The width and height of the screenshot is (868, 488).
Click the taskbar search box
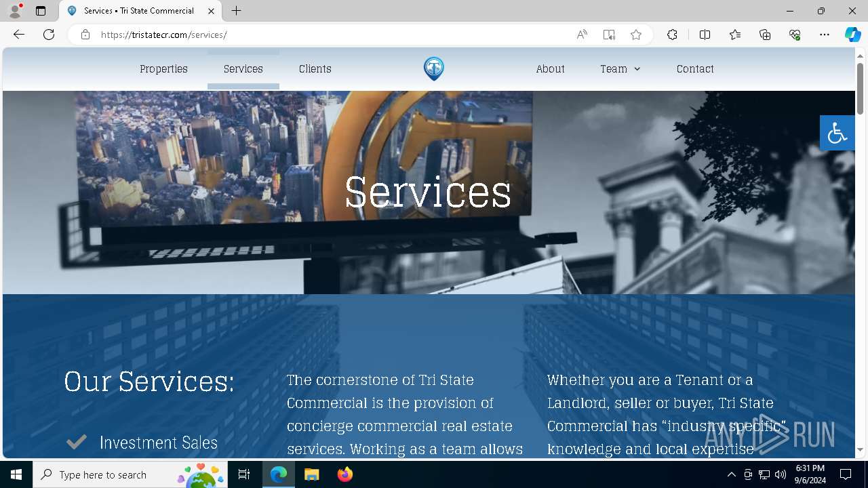(x=130, y=474)
